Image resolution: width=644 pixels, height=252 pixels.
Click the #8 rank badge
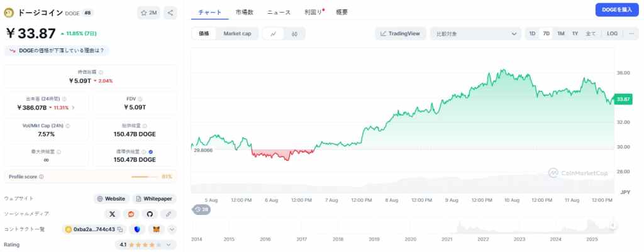87,13
